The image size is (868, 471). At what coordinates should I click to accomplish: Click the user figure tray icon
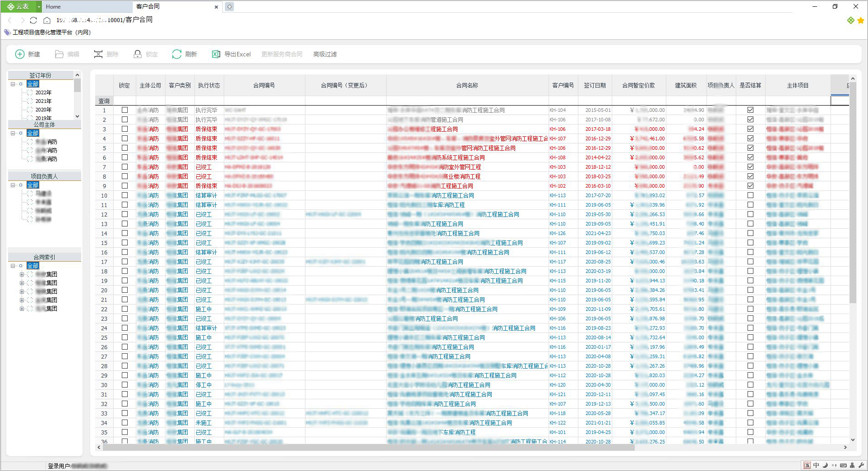pyautogui.click(x=852, y=465)
